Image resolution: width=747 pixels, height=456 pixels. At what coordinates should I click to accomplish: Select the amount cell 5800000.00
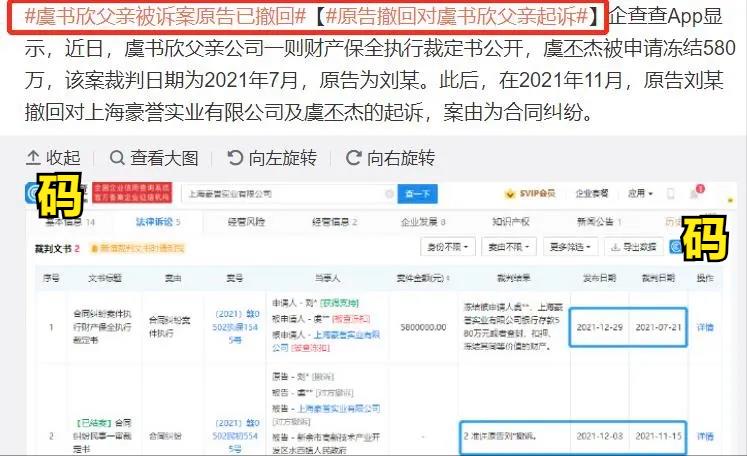423,327
